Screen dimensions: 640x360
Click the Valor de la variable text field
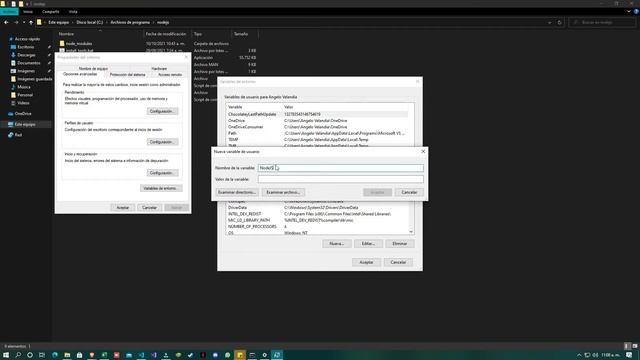coord(340,179)
